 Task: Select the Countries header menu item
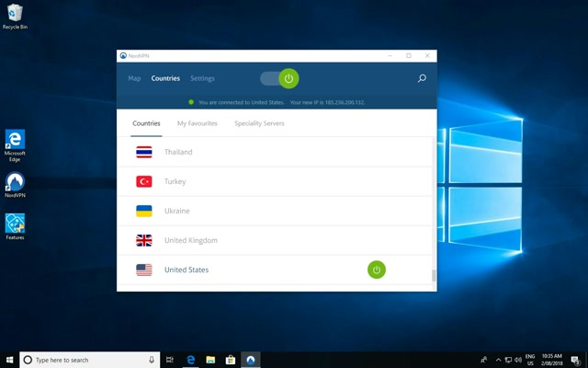(x=165, y=79)
